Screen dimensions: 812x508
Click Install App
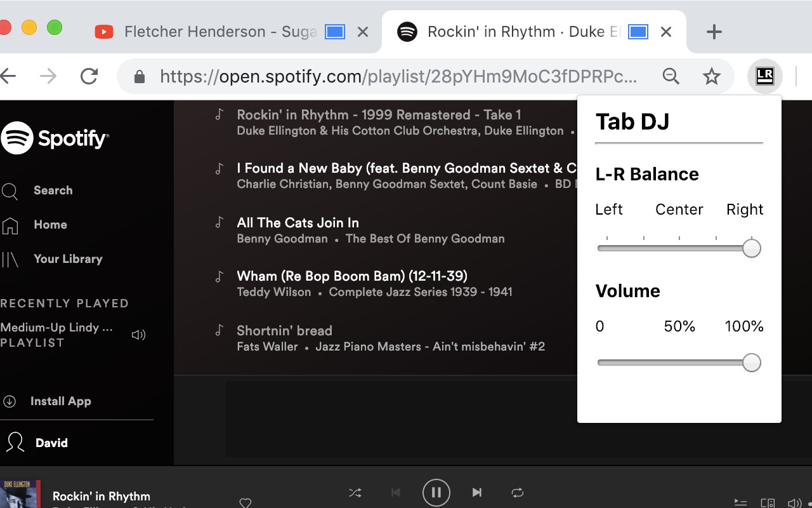(61, 401)
